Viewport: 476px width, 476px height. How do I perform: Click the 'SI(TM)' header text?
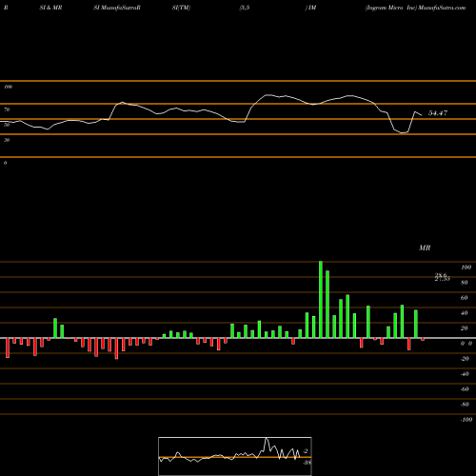181,8
